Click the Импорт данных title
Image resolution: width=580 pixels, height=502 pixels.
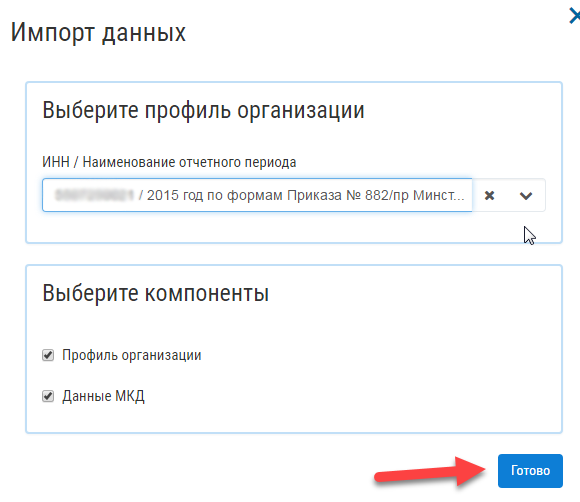[98, 33]
